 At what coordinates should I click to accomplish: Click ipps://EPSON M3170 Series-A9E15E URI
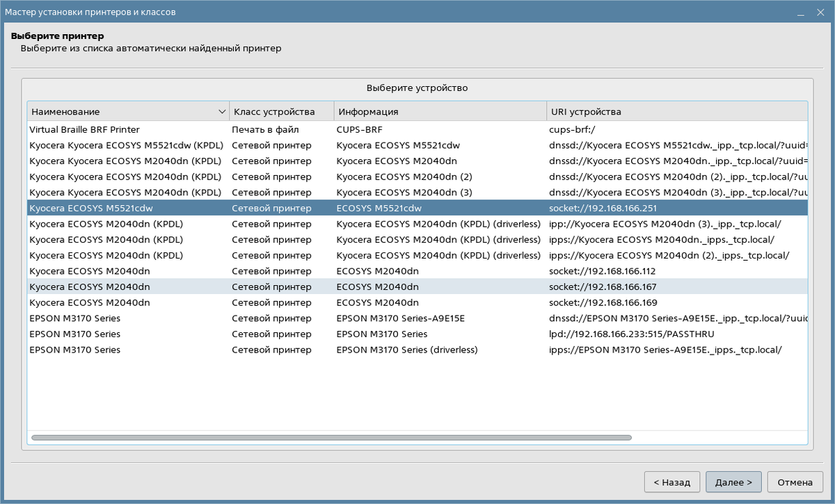[x=666, y=350]
